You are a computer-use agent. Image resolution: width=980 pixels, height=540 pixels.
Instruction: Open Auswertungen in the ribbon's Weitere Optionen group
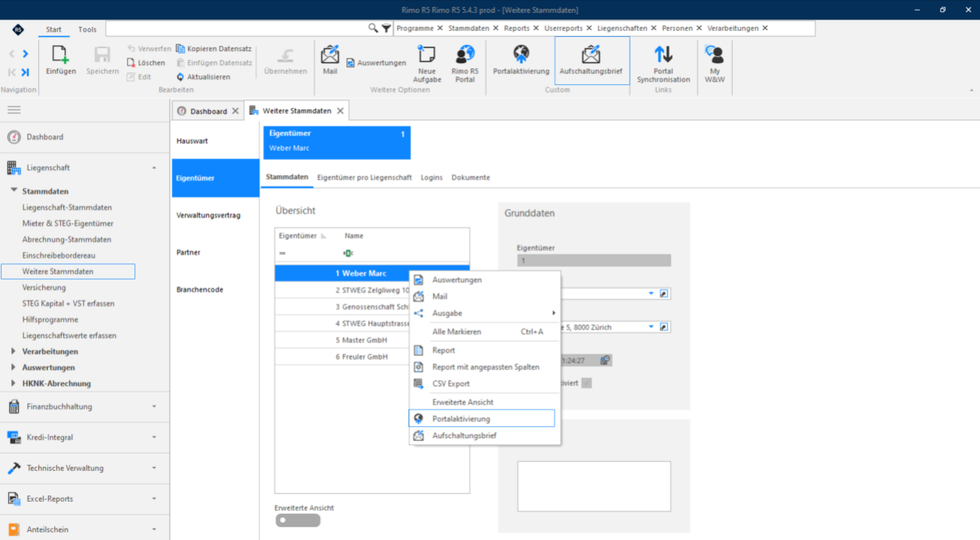tap(376, 63)
